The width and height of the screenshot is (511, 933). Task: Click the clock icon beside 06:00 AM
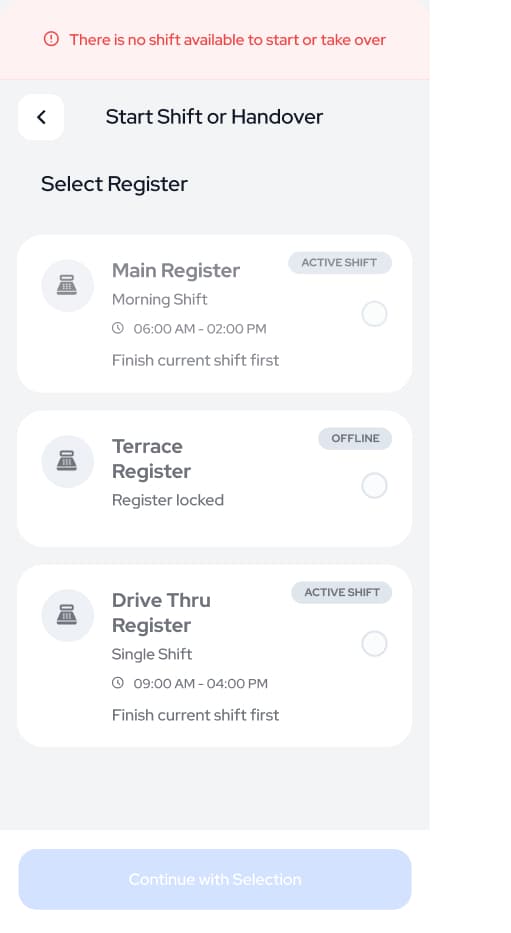tap(118, 328)
